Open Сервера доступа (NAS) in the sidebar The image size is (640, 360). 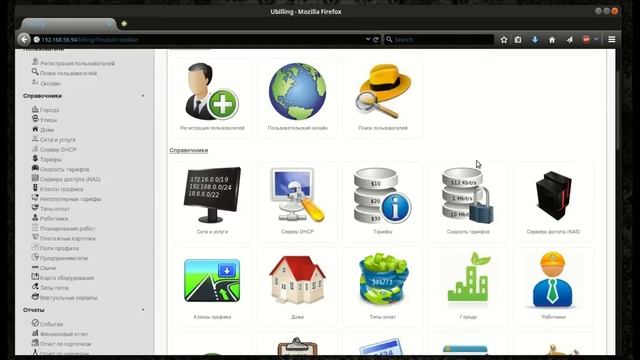point(70,179)
